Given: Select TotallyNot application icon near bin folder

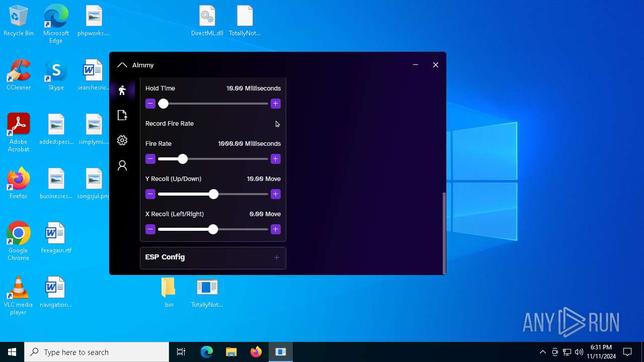Looking at the screenshot, I should coord(207,293).
